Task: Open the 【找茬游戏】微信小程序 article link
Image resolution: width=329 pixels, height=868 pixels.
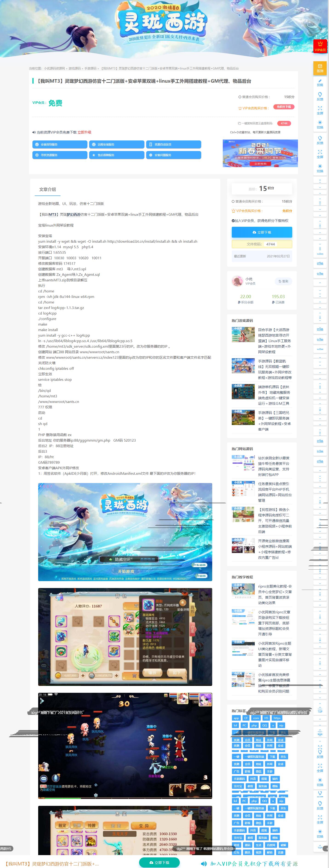Action: tap(275, 521)
